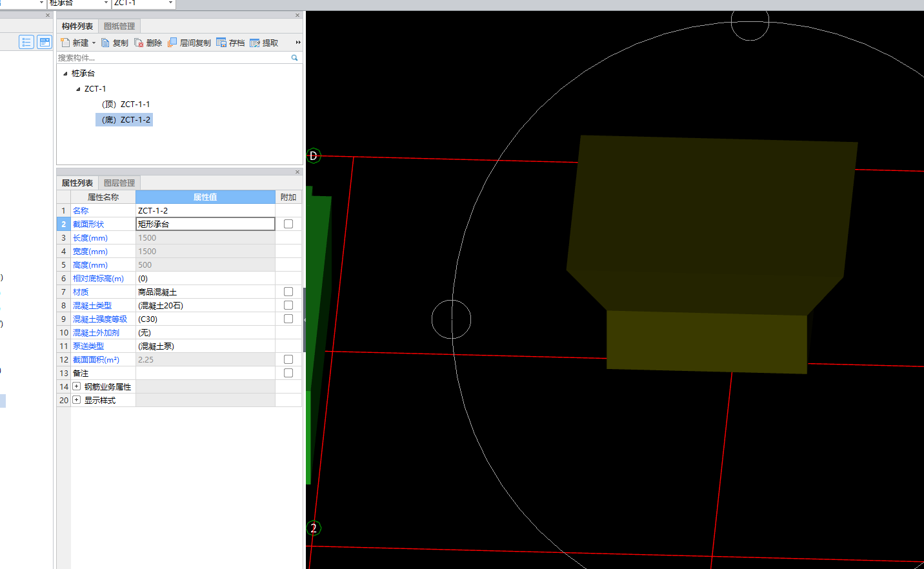Click the 长度(mm) property link
Viewport: 924px width, 569px height.
[x=90, y=238]
